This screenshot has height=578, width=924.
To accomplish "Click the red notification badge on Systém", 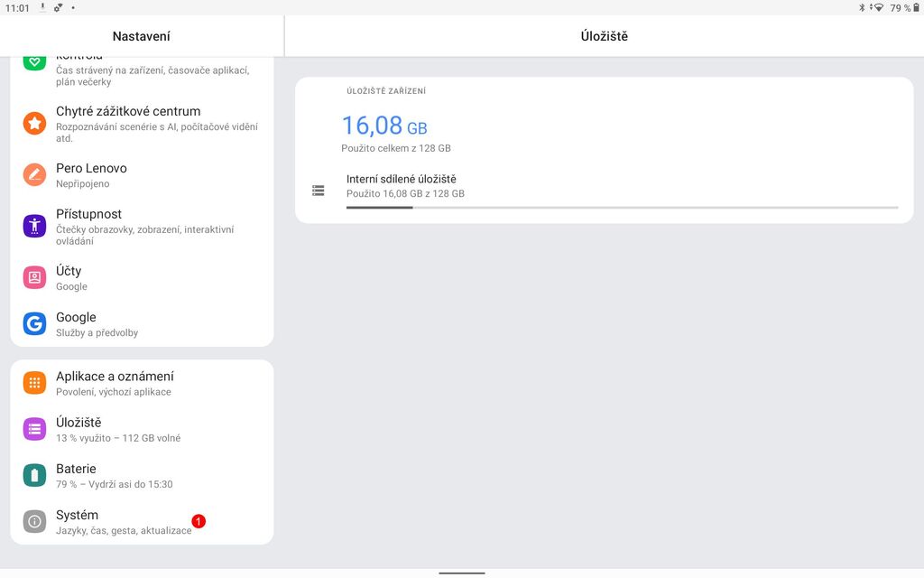I will coord(199,521).
